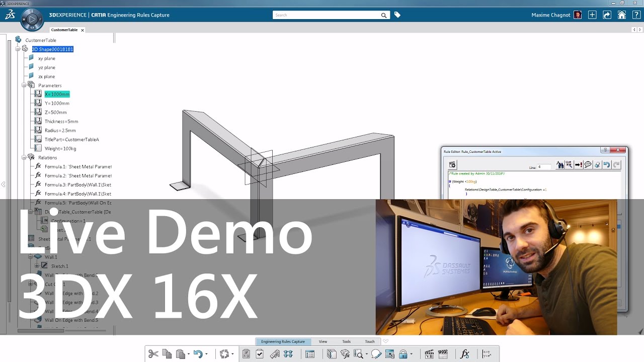Click the add (plus) icon in top bar
The width and height of the screenshot is (644, 362).
[x=592, y=15]
